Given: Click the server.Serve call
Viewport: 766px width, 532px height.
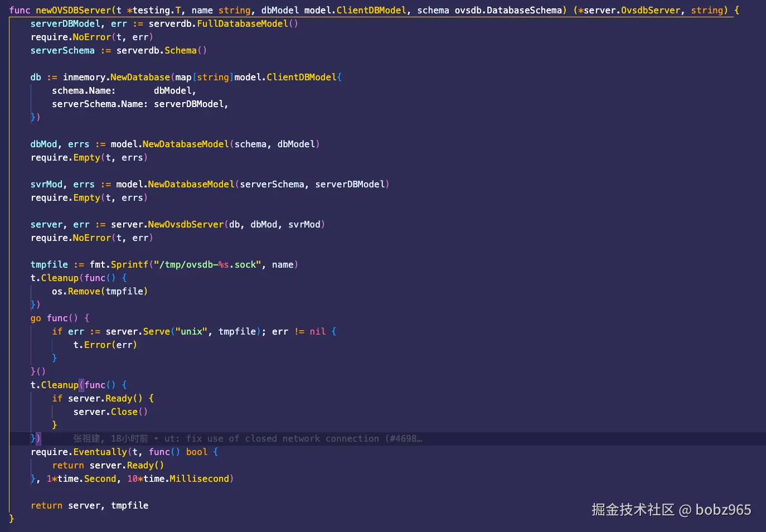Looking at the screenshot, I should pyautogui.click(x=138, y=331).
